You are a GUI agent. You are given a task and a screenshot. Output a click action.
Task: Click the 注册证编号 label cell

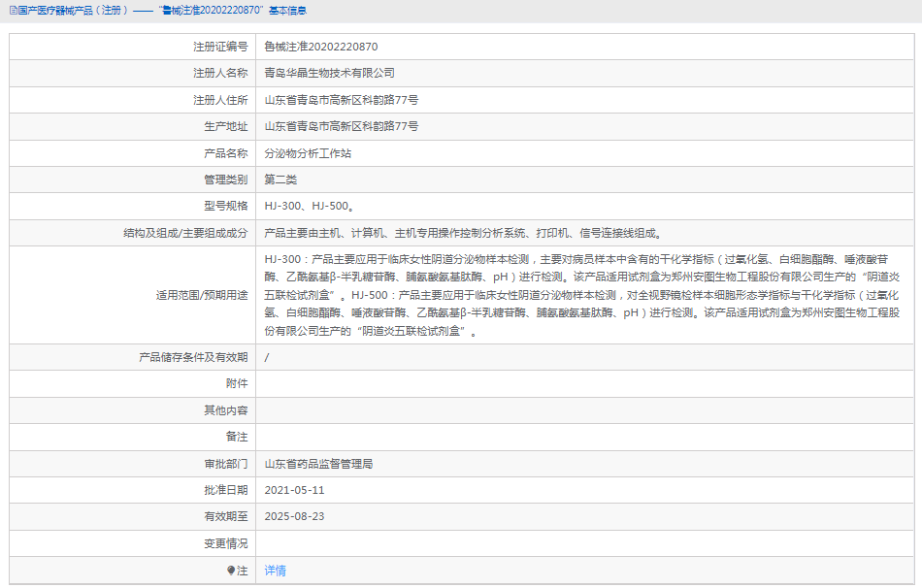pyautogui.click(x=133, y=47)
